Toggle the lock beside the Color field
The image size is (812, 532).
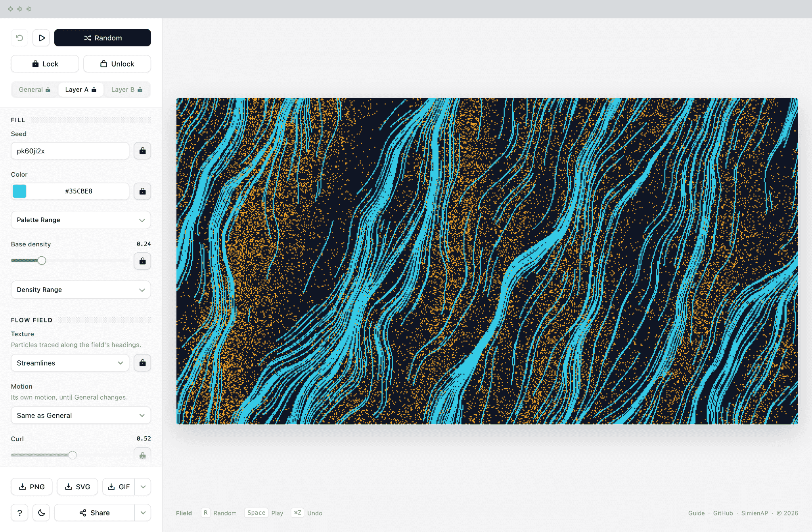(142, 191)
